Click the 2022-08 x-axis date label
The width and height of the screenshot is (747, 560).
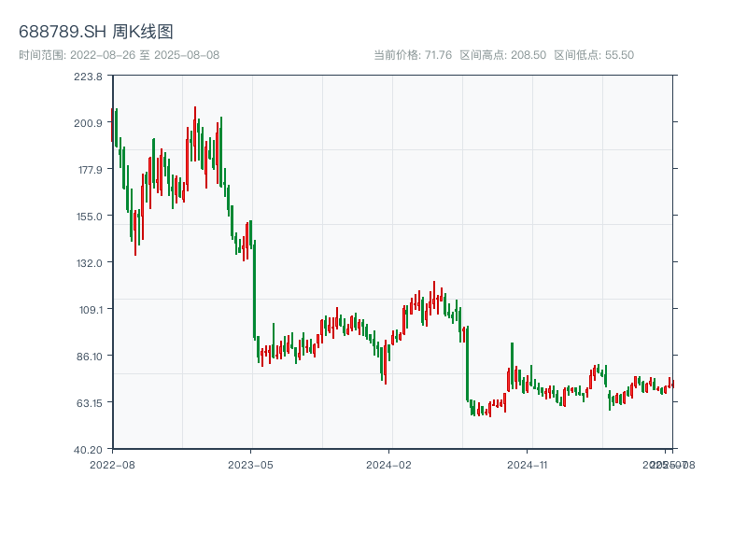[112, 464]
